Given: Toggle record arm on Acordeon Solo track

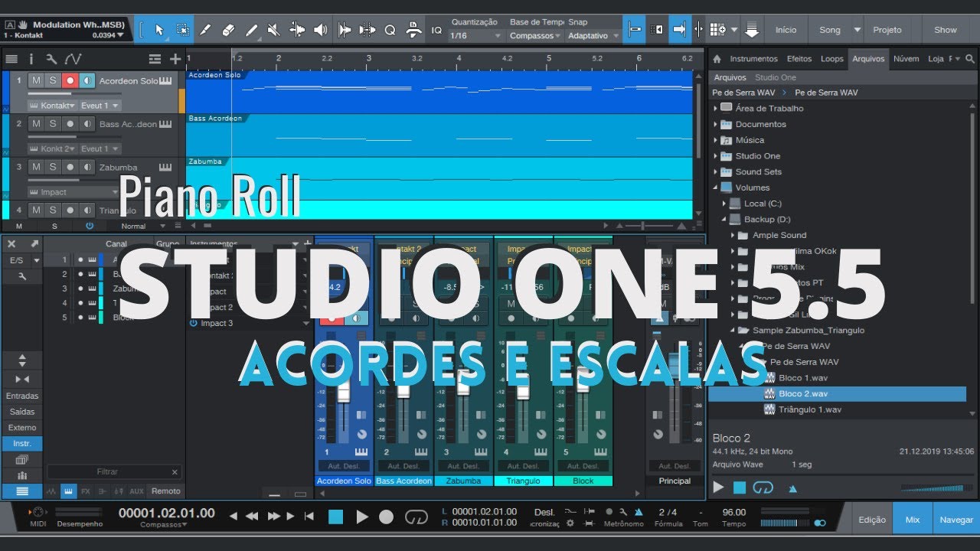Looking at the screenshot, I should pos(70,80).
